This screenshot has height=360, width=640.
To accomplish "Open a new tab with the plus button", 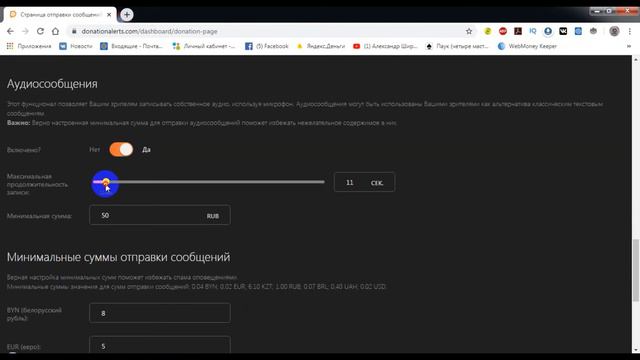I will (127, 15).
